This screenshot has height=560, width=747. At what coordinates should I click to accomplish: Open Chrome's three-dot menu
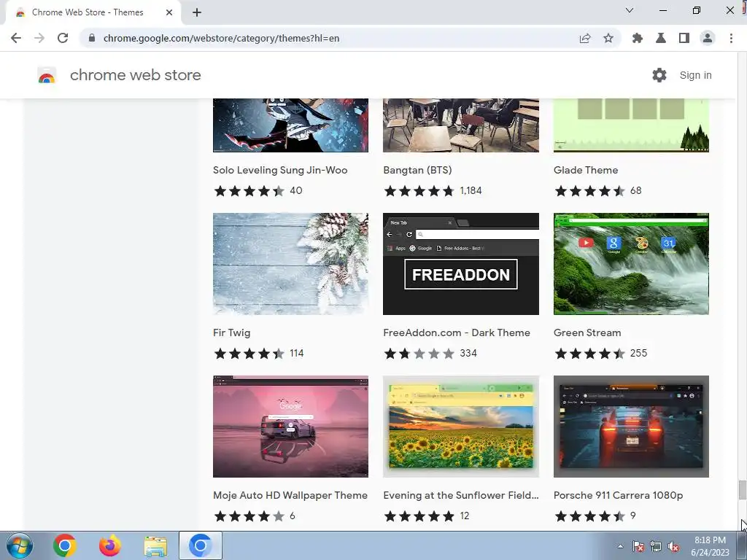pos(731,38)
